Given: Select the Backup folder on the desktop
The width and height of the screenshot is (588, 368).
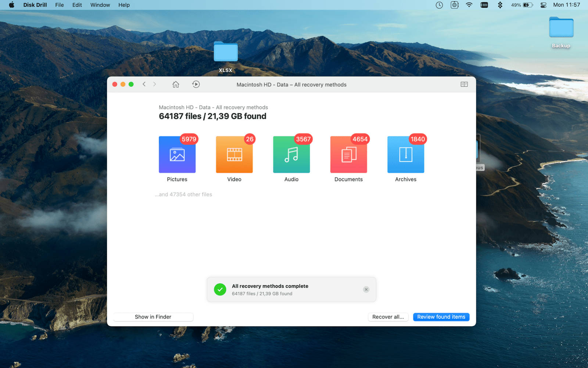Looking at the screenshot, I should pos(561,32).
